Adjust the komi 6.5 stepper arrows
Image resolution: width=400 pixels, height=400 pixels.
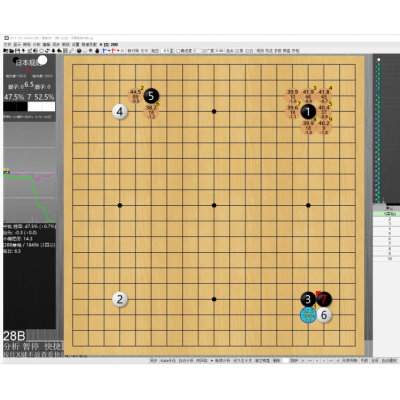(172, 51)
